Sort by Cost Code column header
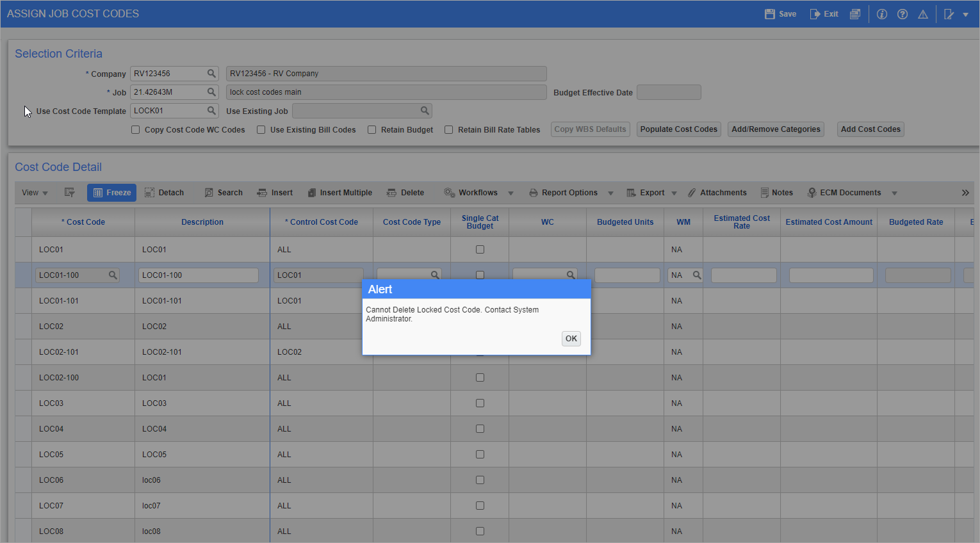 pyautogui.click(x=83, y=222)
